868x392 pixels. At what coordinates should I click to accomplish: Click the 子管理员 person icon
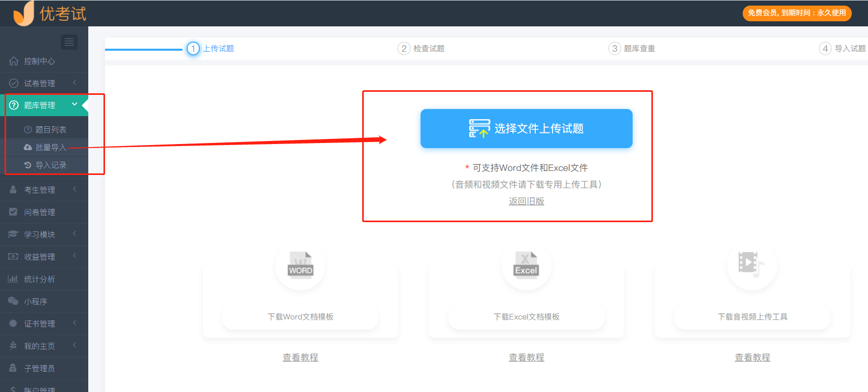point(13,368)
